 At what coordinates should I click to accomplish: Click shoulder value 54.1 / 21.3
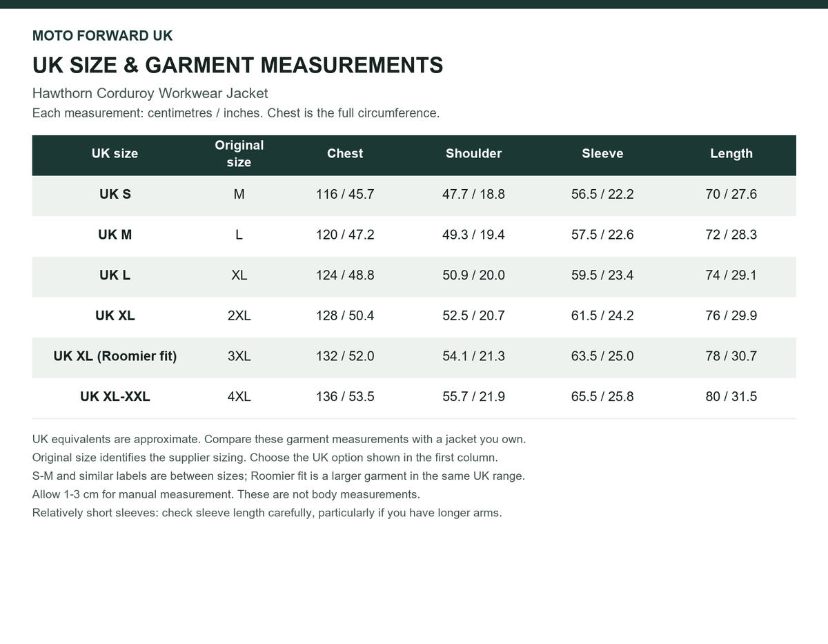click(473, 356)
